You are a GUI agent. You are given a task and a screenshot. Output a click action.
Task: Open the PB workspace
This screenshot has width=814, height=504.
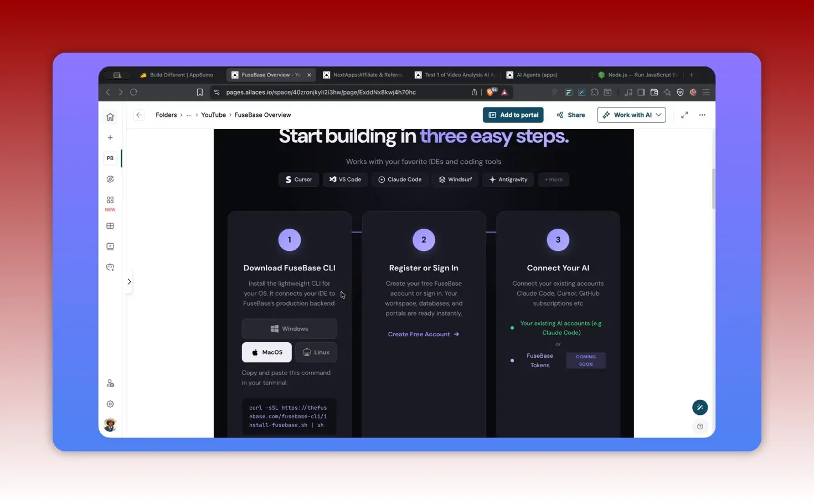(x=110, y=158)
